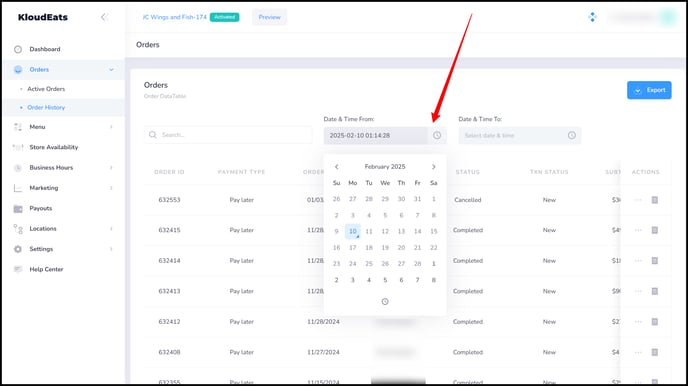Click the Help Center icon
Viewport: 688px width, 386px height.
18,269
